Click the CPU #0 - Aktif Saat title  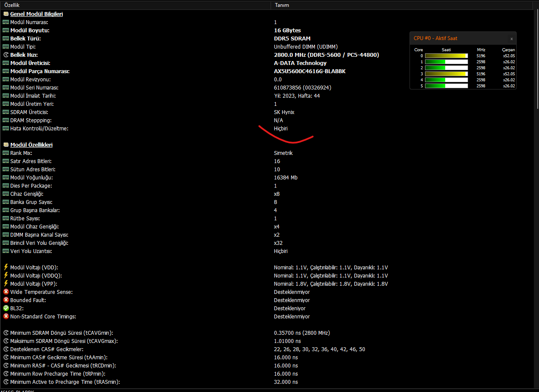point(435,38)
